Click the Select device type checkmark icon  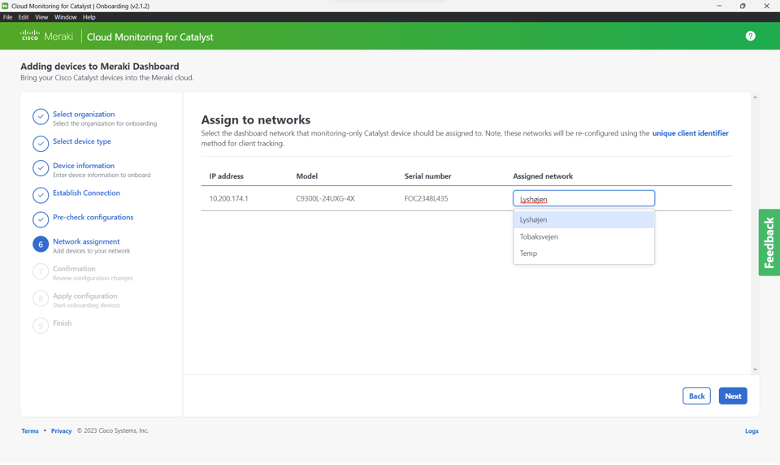pos(40,142)
